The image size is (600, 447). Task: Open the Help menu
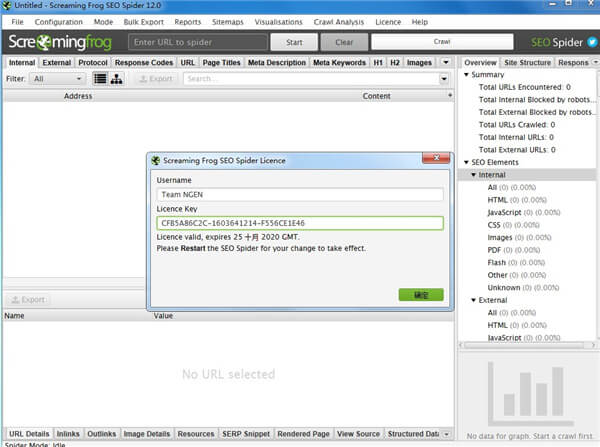click(x=419, y=22)
